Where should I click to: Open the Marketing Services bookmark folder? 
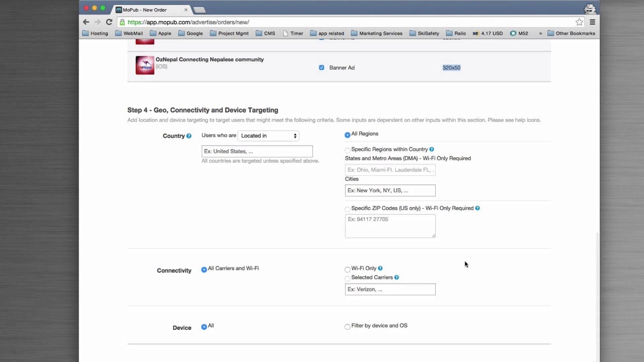[376, 33]
